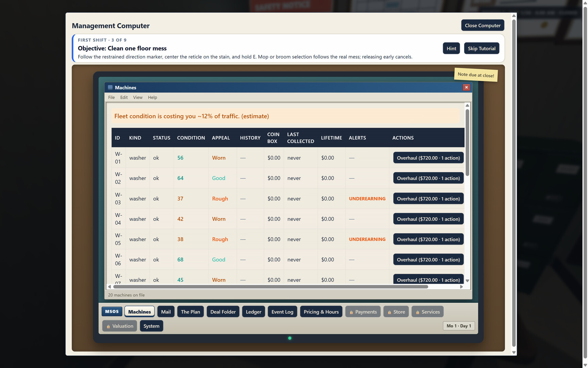Click the inner table scroll-down arrow
Screen dimensions: 588x368
point(468,281)
